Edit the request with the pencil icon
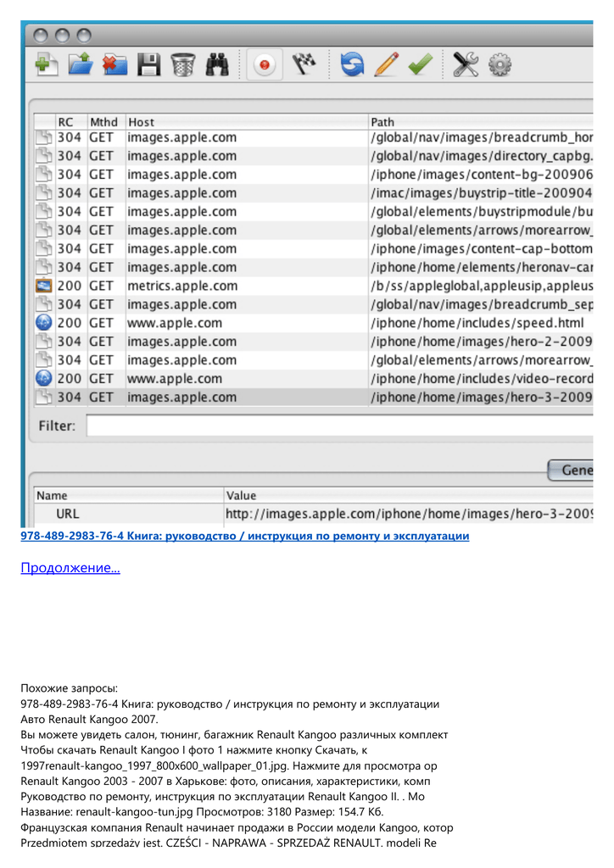Screen dimensions: 614x868 point(386,64)
